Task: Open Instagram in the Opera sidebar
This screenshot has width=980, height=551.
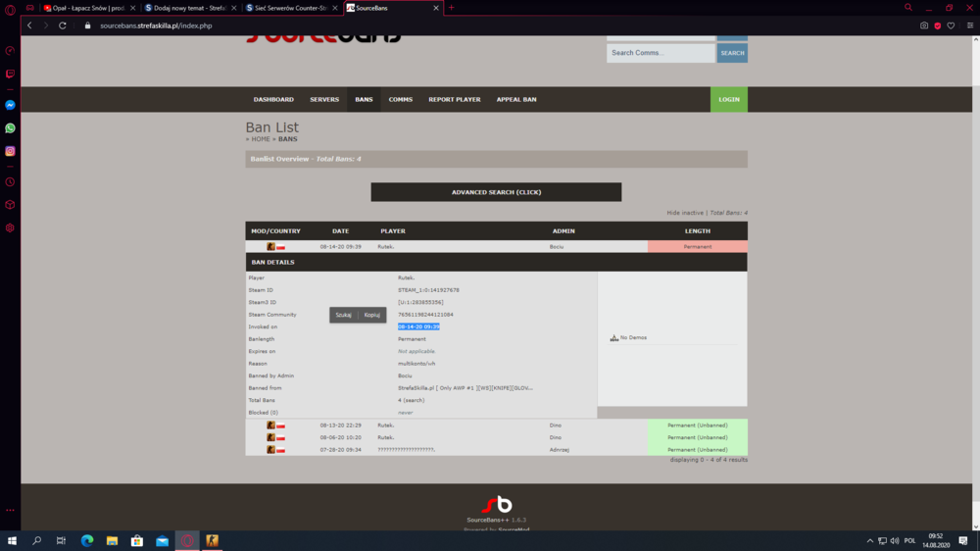Action: click(x=10, y=151)
